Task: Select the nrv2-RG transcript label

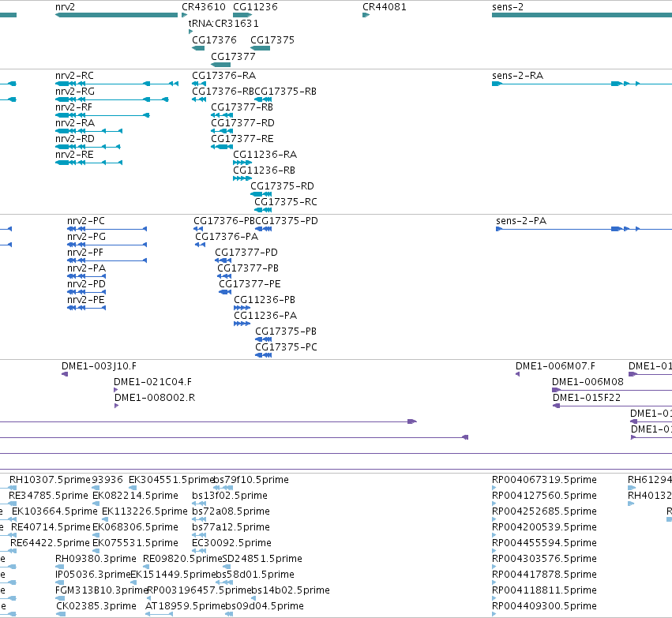Action: click(75, 92)
